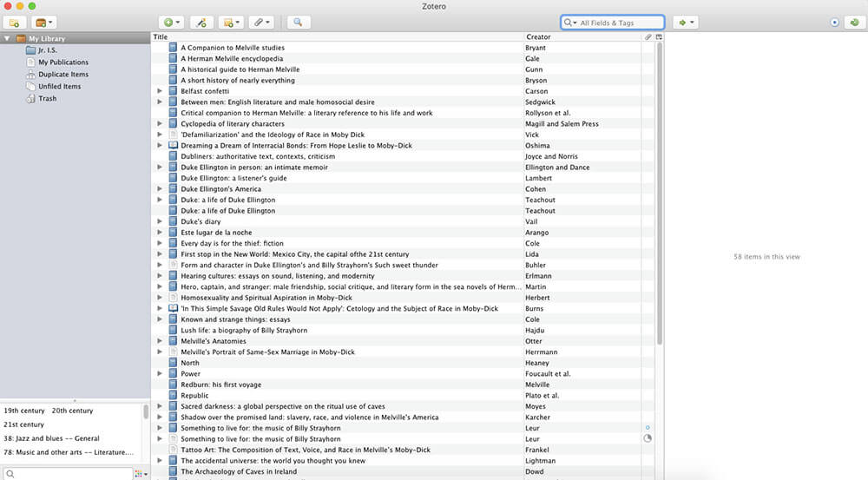Click document icon of Homosexuality and Spiritual Aspiration row
The width and height of the screenshot is (868, 480).
[x=173, y=298]
